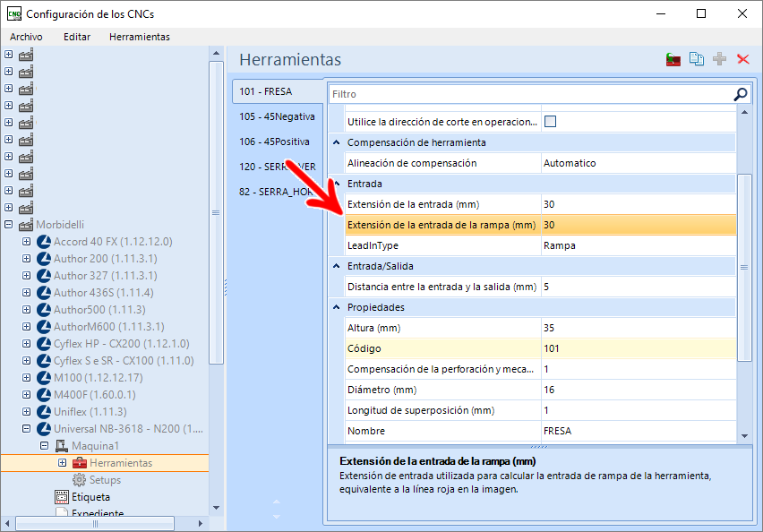Click the Maquina1 machine icon

61,446
